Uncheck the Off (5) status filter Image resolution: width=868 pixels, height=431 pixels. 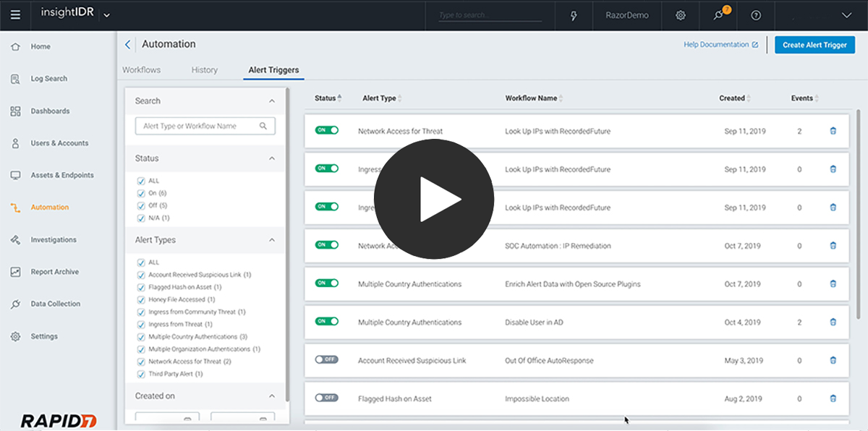(x=141, y=205)
